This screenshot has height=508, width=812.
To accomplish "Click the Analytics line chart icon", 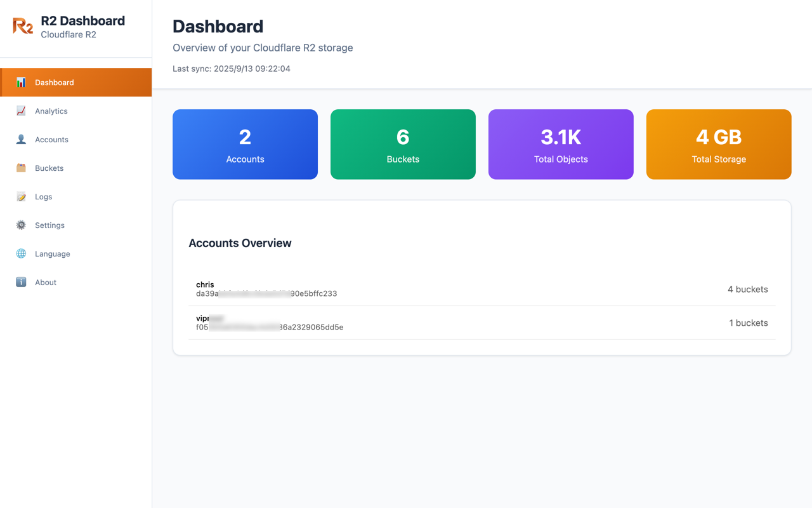I will pos(21,110).
